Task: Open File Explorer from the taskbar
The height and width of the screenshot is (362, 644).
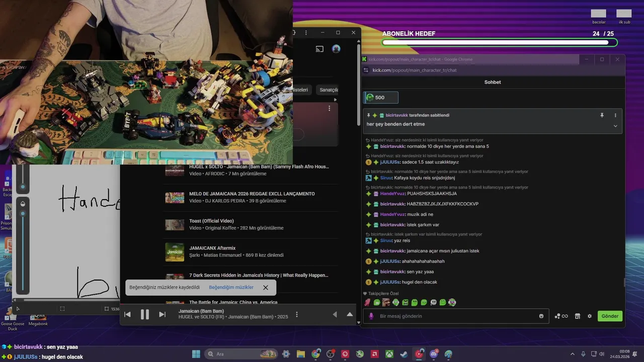Action: [x=301, y=354]
